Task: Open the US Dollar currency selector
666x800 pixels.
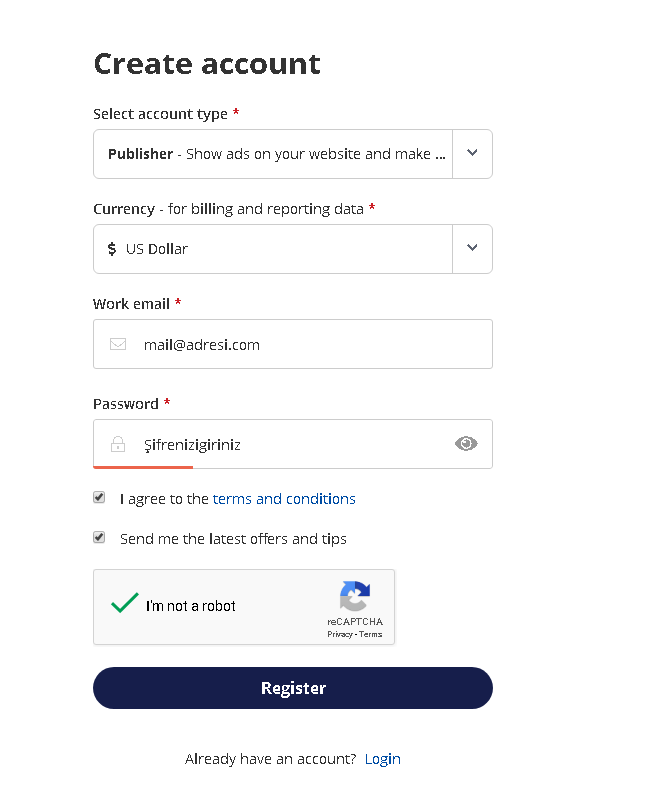Action: [x=292, y=249]
